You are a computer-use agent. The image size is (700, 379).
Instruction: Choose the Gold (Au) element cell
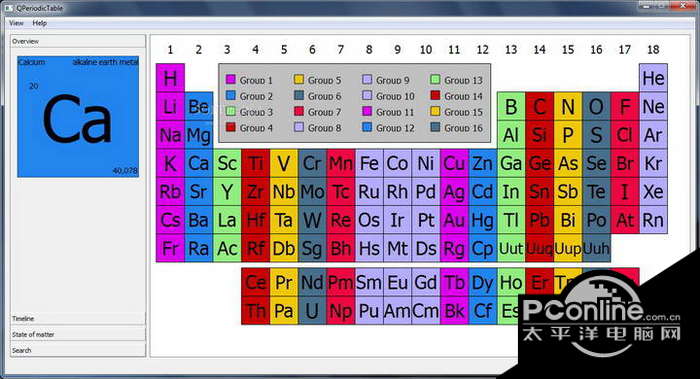(454, 220)
